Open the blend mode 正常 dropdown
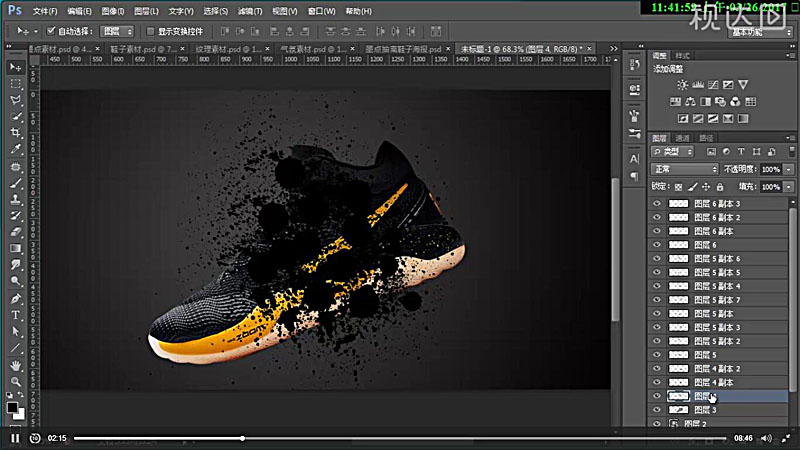Image resolution: width=800 pixels, height=450 pixels. [684, 169]
